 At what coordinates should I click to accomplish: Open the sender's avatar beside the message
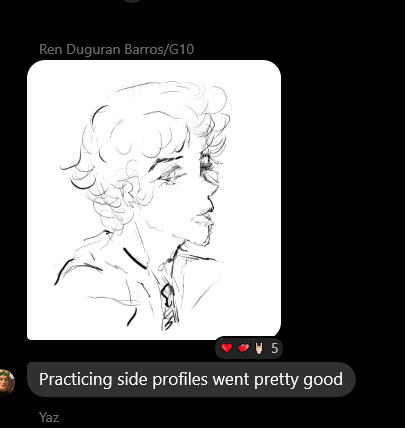(7, 382)
